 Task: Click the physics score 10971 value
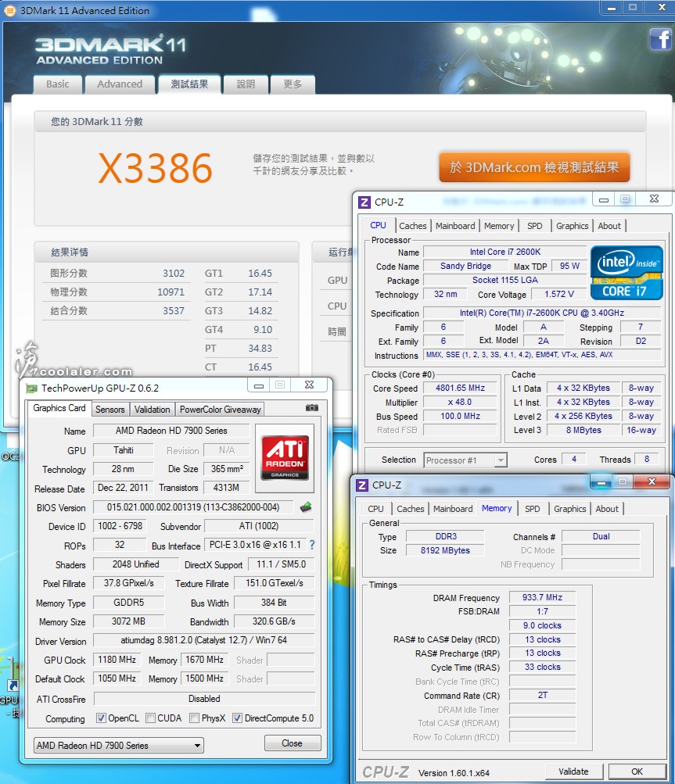coord(171,292)
